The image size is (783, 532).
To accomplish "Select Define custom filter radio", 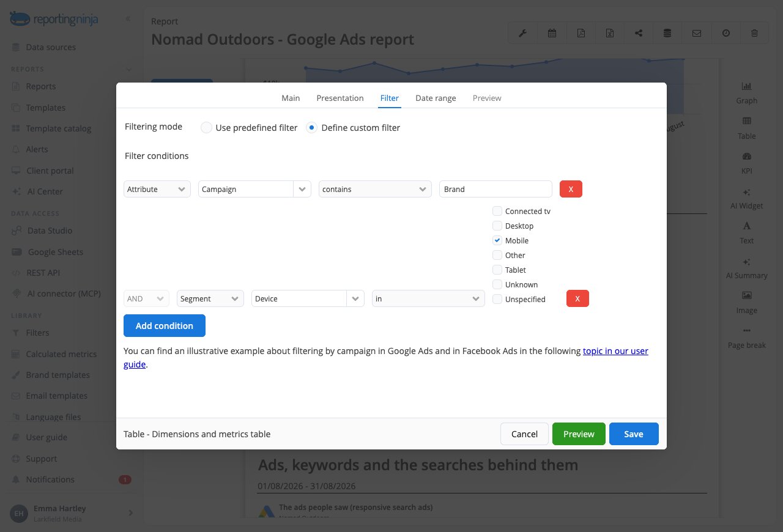I will click(312, 128).
